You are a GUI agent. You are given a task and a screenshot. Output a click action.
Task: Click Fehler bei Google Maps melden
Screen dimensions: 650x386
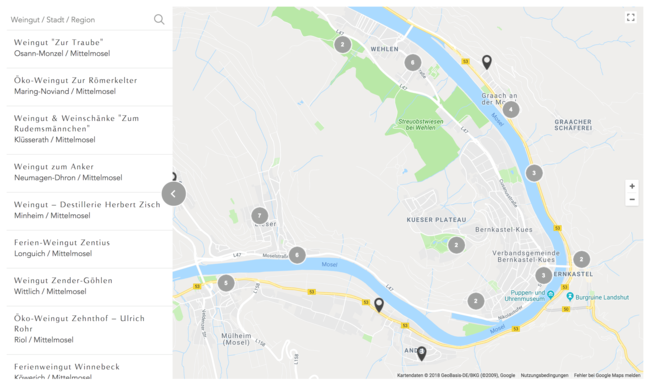tap(607, 375)
